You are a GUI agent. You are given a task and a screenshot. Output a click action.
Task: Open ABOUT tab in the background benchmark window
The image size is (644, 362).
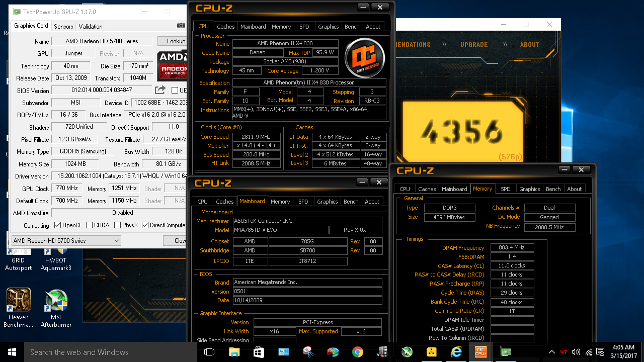click(x=529, y=45)
